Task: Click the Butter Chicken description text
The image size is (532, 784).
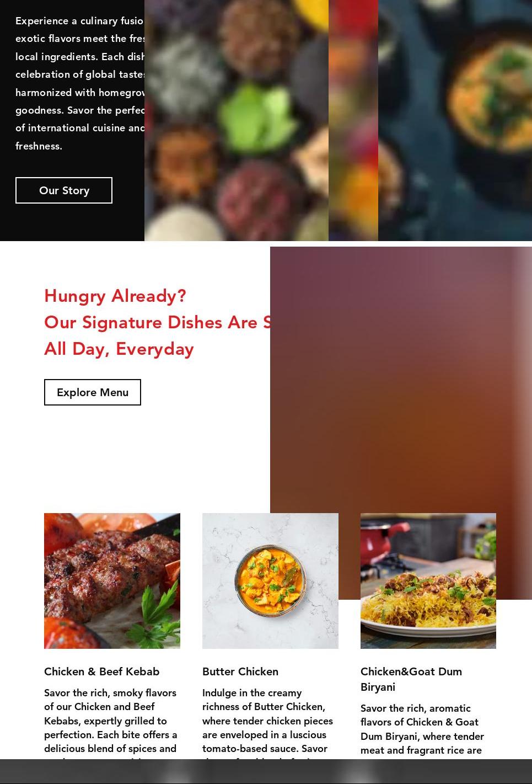Action: [x=268, y=724]
